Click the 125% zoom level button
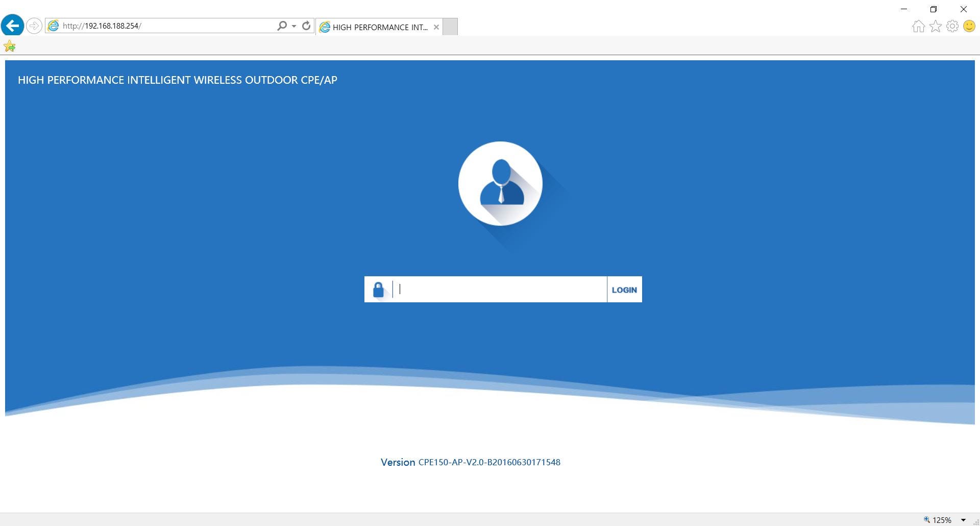The height and width of the screenshot is (526, 980). coord(938,520)
